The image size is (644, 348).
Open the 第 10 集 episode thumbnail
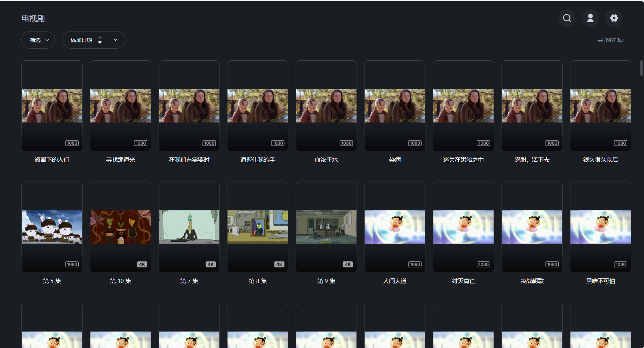120,227
